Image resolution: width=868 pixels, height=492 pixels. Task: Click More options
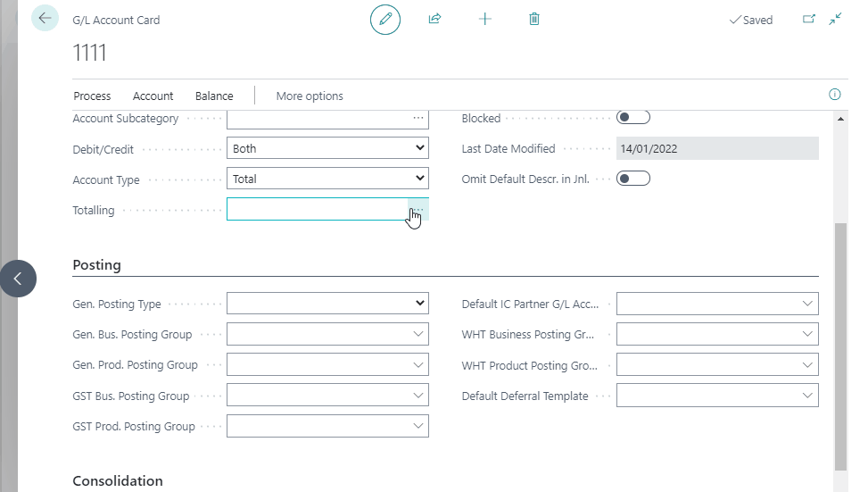[x=310, y=96]
